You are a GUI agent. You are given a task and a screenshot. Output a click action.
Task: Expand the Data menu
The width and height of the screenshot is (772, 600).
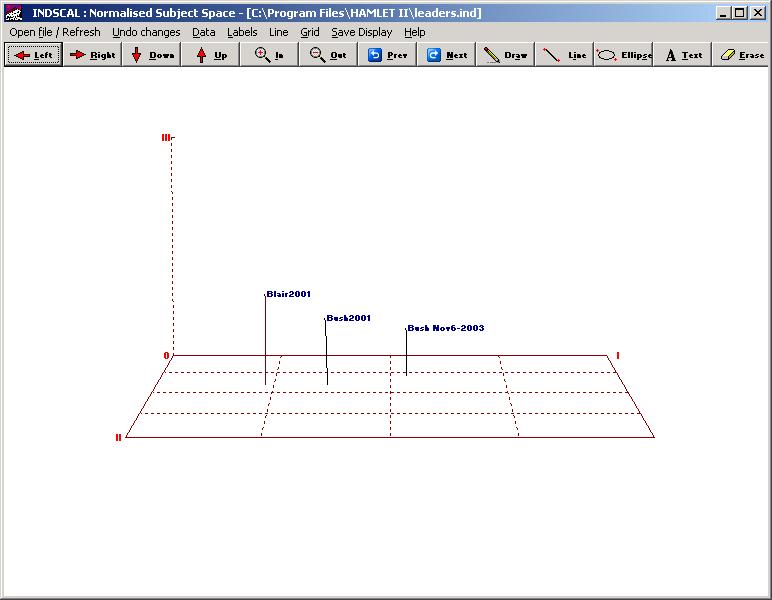click(x=203, y=32)
